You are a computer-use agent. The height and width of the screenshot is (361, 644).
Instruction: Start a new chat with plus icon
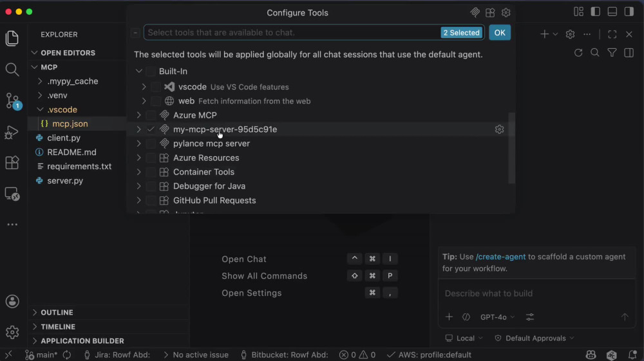point(544,34)
